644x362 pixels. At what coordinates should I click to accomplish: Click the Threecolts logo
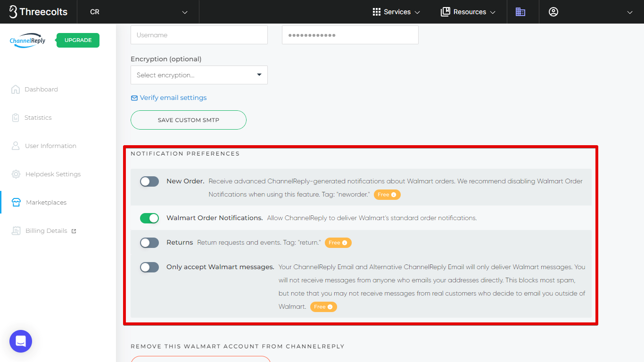click(38, 12)
